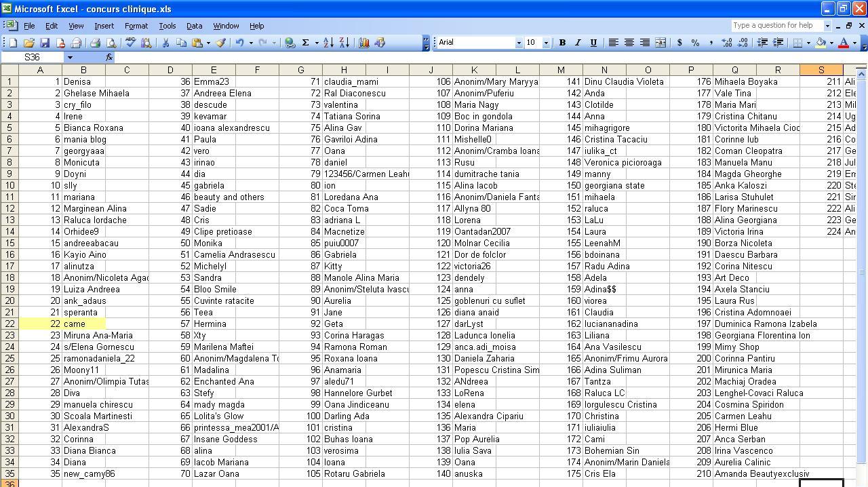
Task: Print the sheet using Print icon
Action: [96, 43]
